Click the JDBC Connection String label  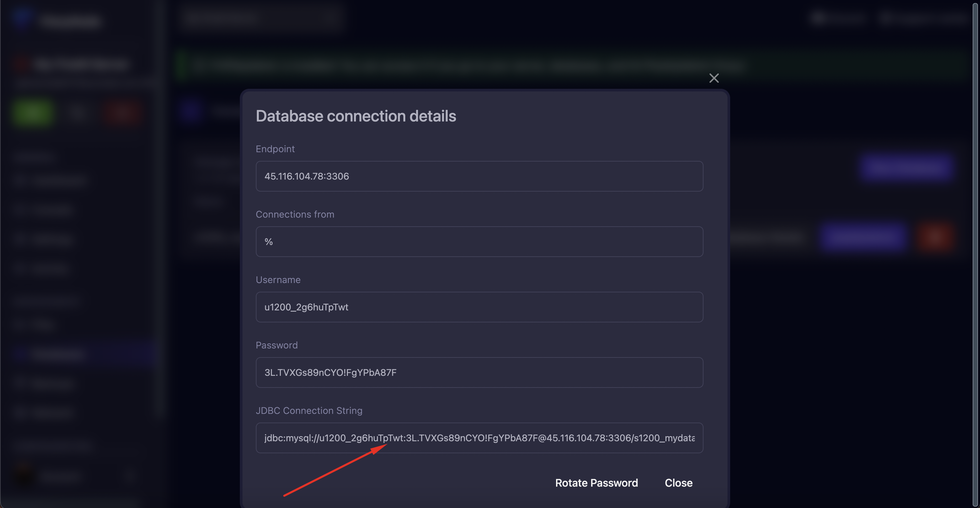tap(309, 411)
